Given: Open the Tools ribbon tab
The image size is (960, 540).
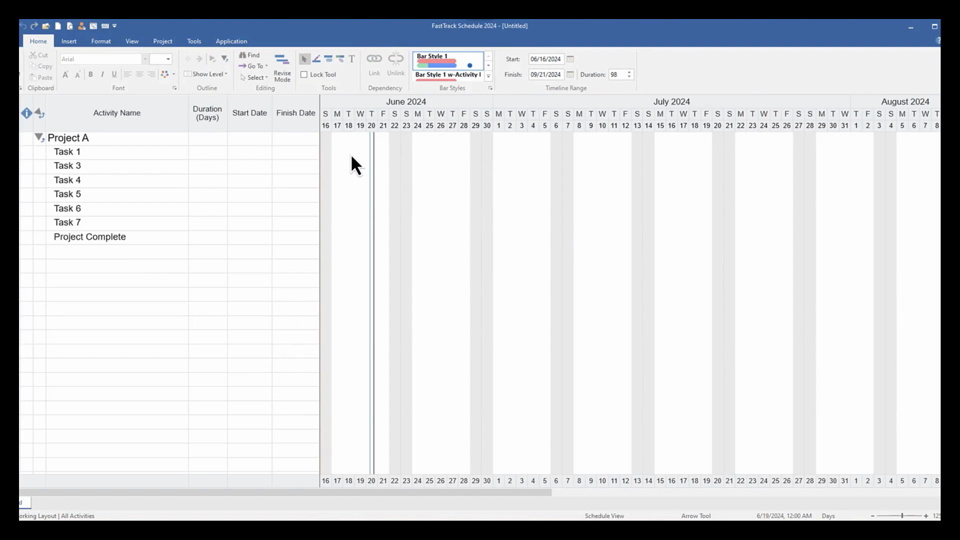Looking at the screenshot, I should [194, 41].
